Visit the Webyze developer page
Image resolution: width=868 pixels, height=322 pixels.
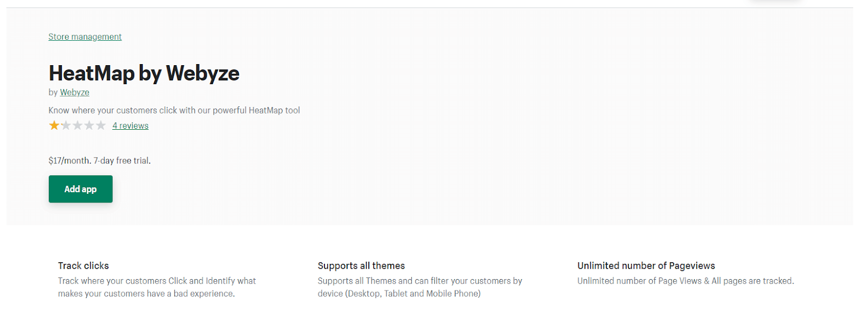pos(74,92)
